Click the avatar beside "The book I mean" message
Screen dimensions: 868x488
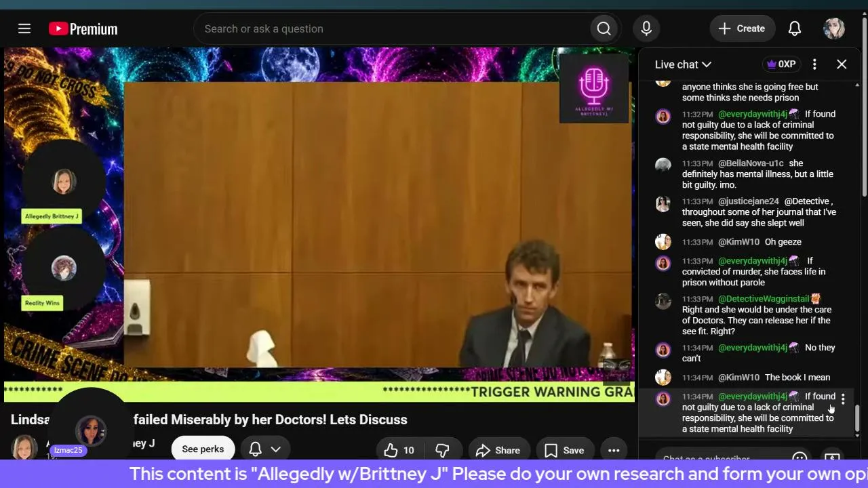pyautogui.click(x=663, y=378)
